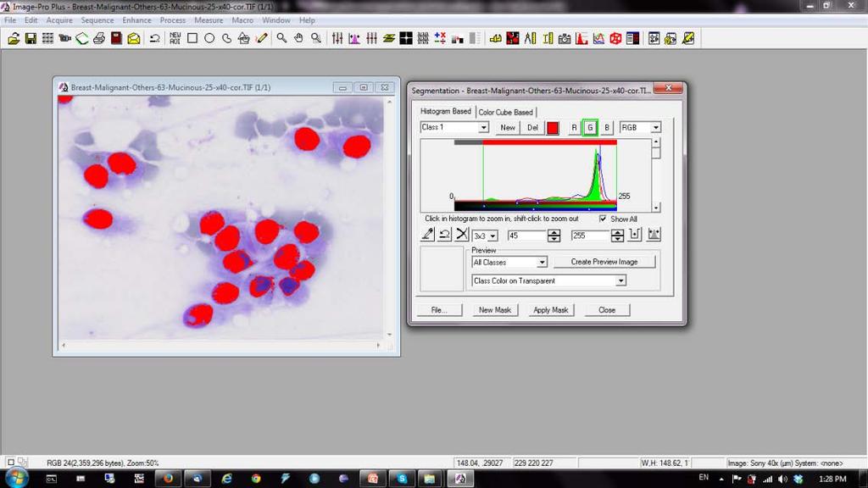This screenshot has width=868, height=488.
Task: Toggle the R channel button
Action: tap(574, 128)
